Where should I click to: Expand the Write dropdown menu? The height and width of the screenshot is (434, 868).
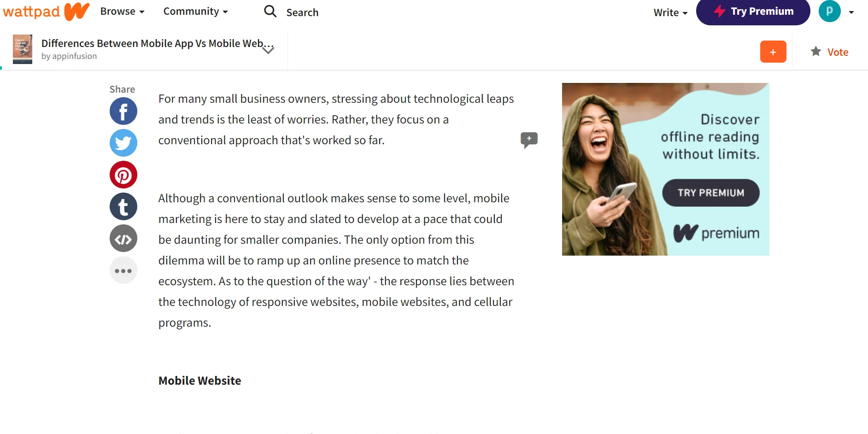point(670,12)
